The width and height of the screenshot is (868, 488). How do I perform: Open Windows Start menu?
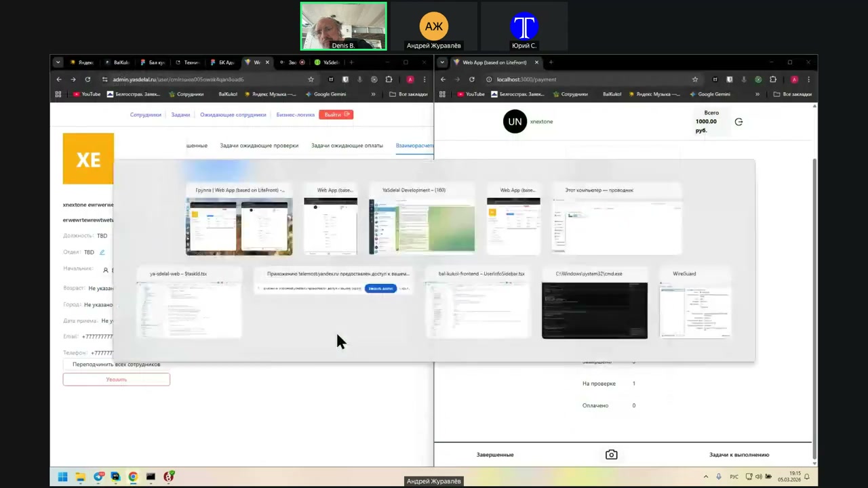click(x=62, y=476)
